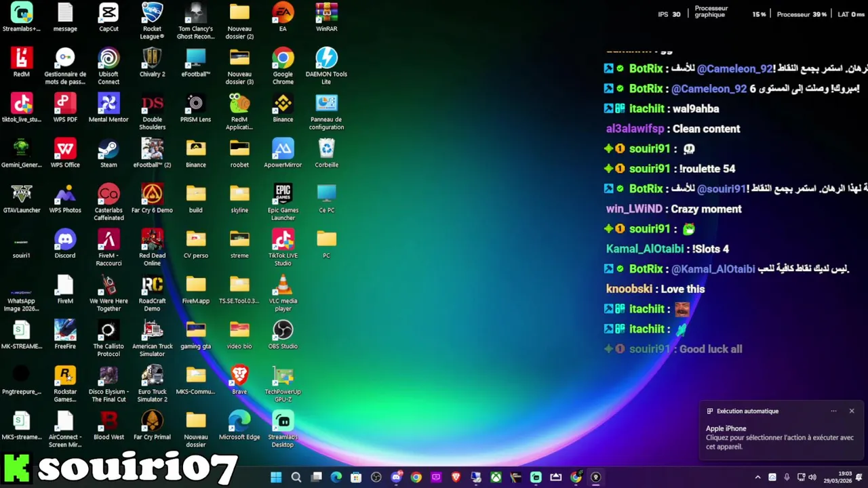Open The Callisto Protocol shortcut
This screenshot has width=868, height=488.
[x=108, y=338]
